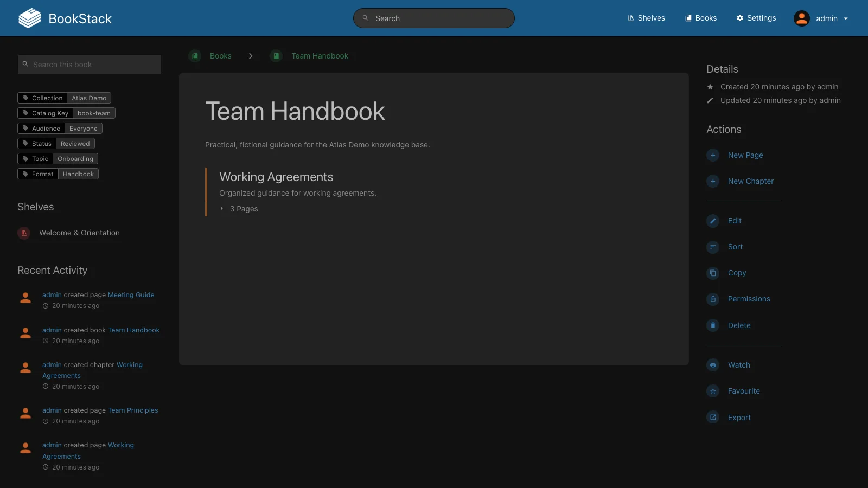This screenshot has width=868, height=488.
Task: Click the Permissions lock icon
Action: click(x=713, y=299)
